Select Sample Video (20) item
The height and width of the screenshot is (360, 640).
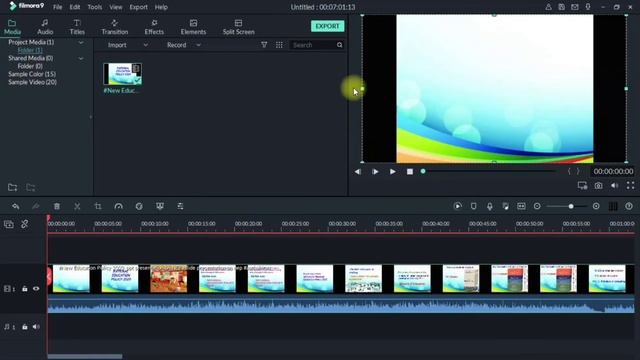click(x=32, y=82)
